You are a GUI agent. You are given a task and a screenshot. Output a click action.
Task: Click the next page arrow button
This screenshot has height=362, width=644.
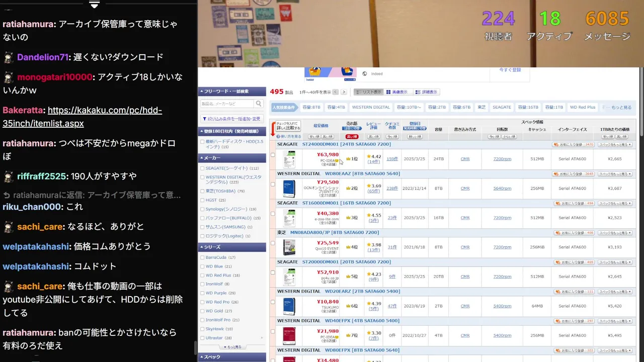pyautogui.click(x=344, y=92)
